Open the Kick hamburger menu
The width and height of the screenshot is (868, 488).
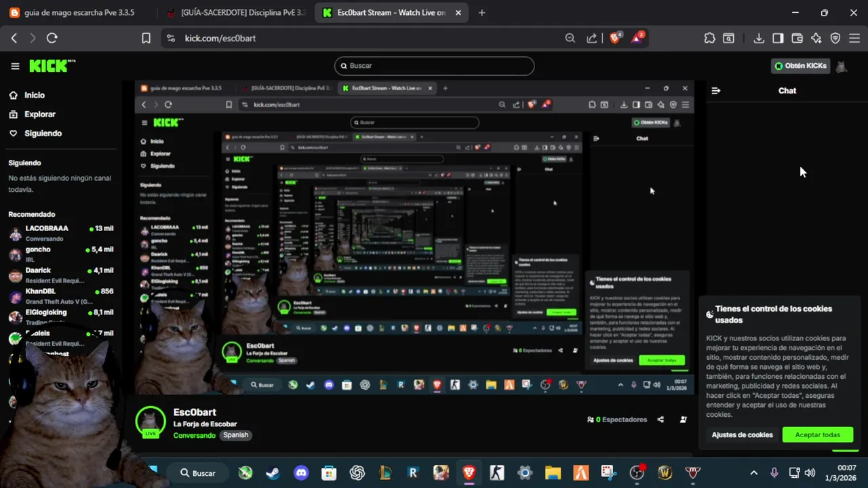point(15,66)
